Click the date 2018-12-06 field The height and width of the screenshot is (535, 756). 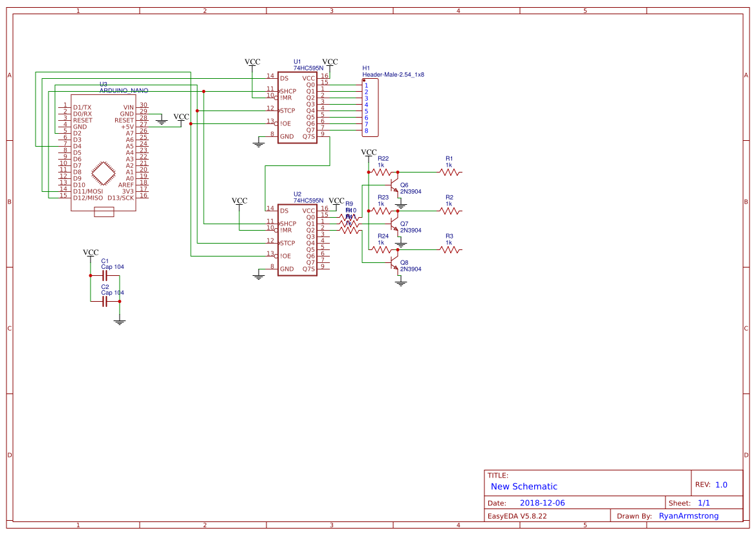click(x=543, y=502)
